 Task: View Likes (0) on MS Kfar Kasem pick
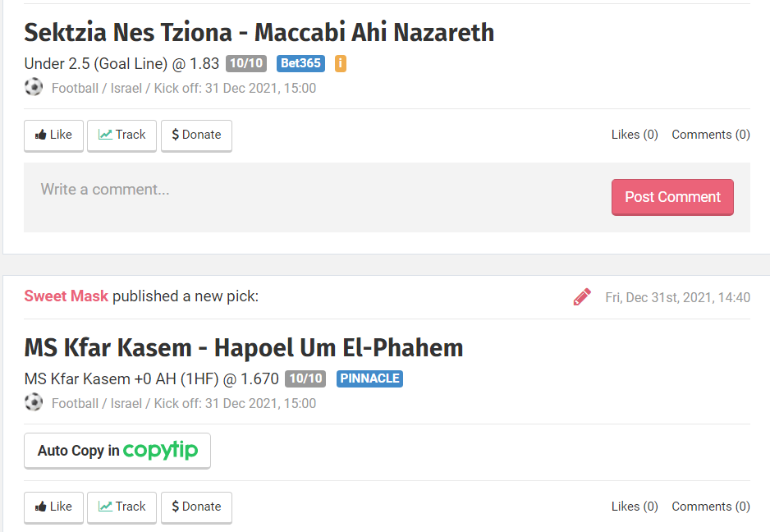[x=635, y=507]
